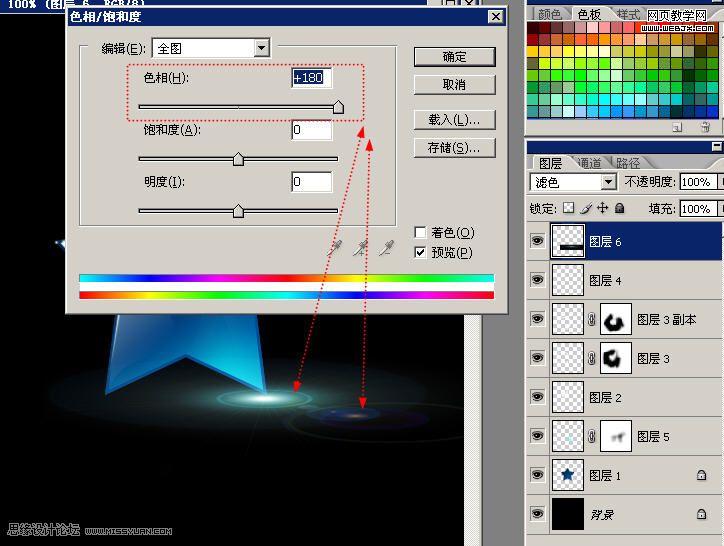Select 图层 1 star thumbnail

[x=567, y=475]
